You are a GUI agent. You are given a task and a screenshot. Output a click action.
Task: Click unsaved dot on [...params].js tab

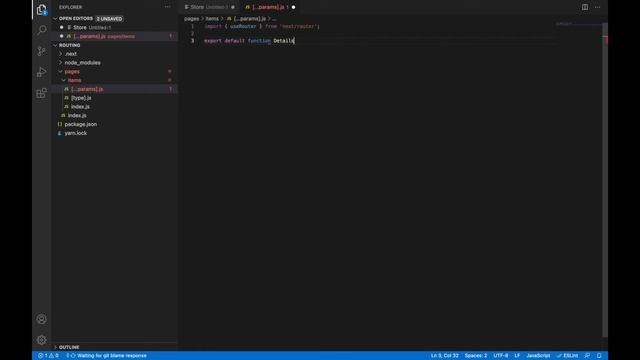click(x=293, y=7)
